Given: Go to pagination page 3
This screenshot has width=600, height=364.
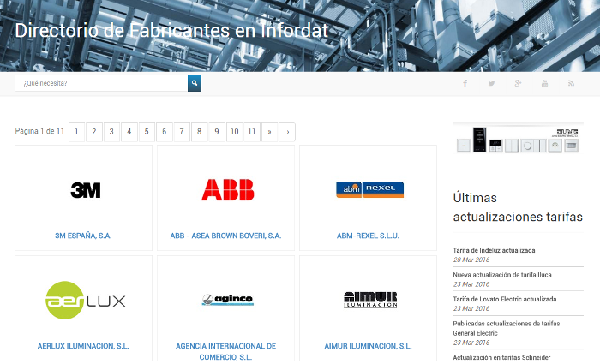Looking at the screenshot, I should pos(111,132).
